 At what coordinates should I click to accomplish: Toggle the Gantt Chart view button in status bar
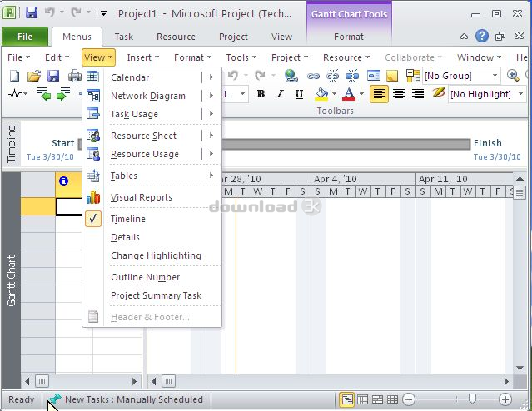tap(346, 399)
